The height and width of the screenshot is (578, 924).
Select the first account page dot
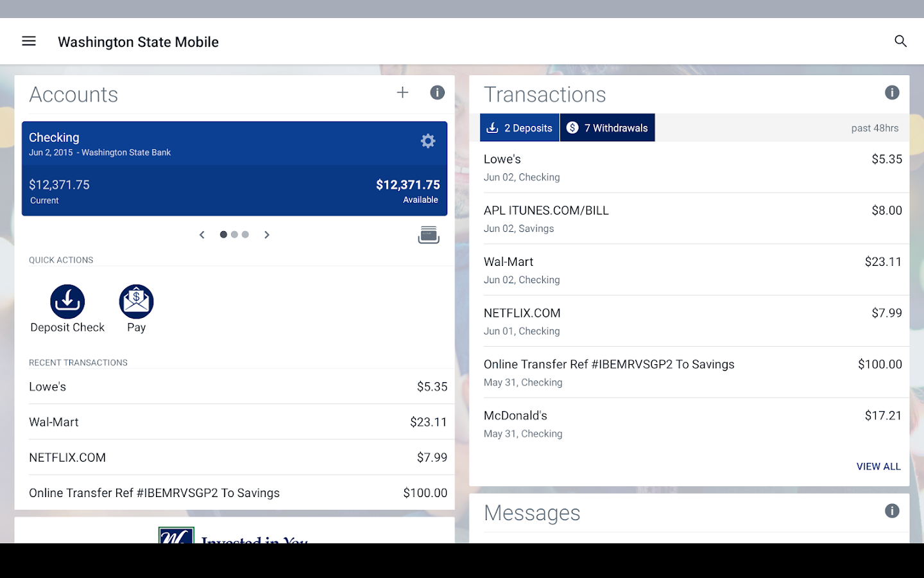[x=223, y=234]
